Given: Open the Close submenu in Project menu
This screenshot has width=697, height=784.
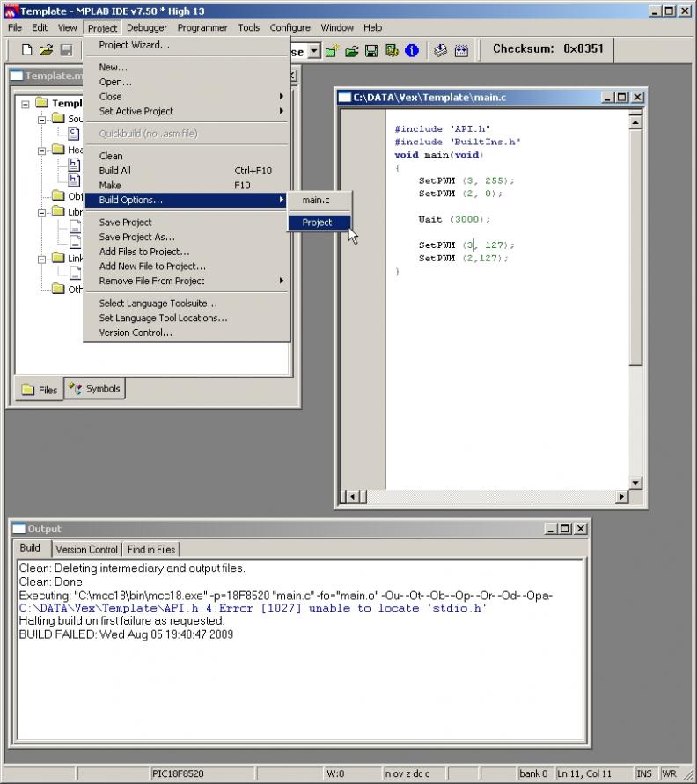Looking at the screenshot, I should pyautogui.click(x=187, y=97).
